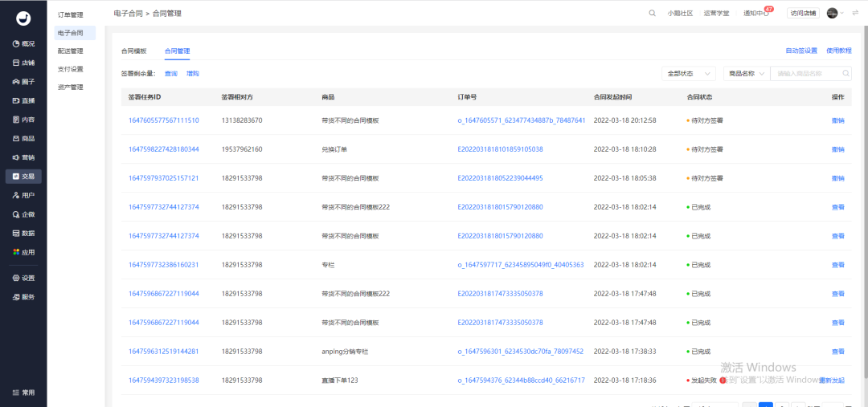Click phone number 13138283670 cell
This screenshot has height=407, width=868.
(242, 120)
